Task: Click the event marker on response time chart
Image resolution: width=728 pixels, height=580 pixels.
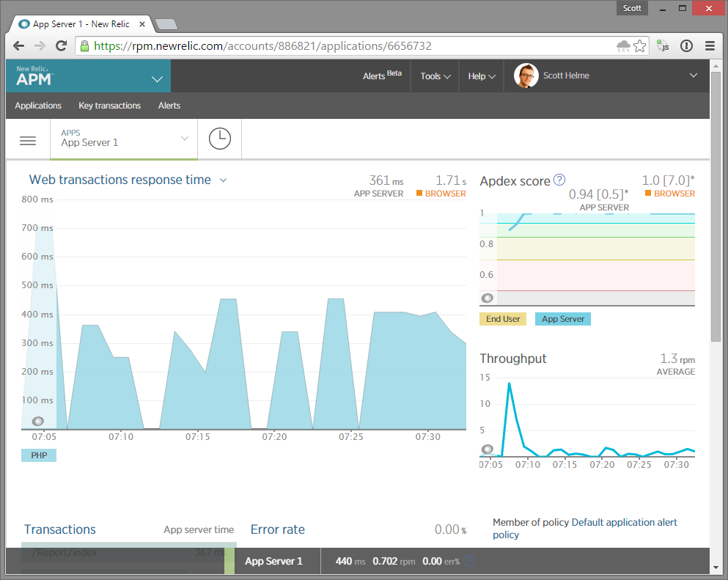Action: tap(38, 421)
